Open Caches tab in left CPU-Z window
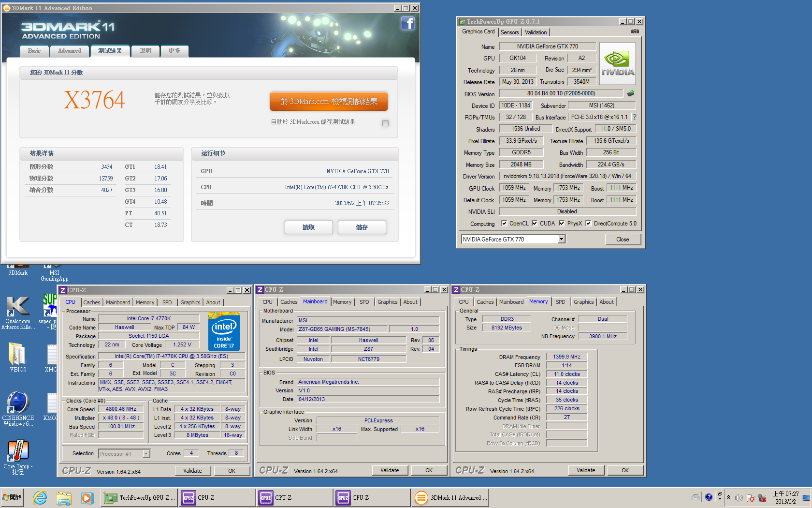812x508 pixels. (92, 302)
